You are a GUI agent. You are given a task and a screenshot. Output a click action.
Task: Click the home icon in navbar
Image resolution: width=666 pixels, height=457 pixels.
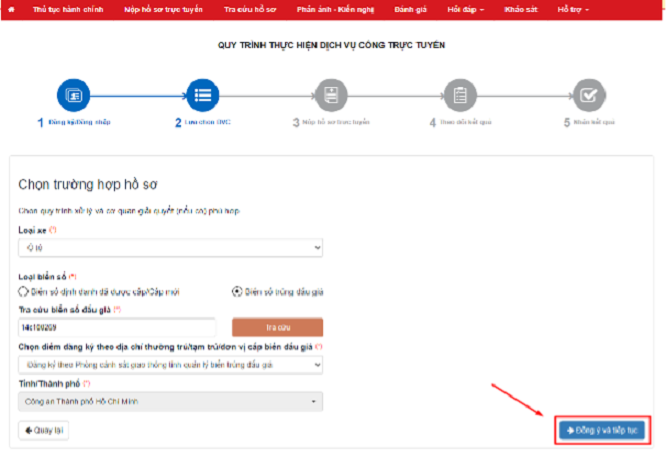pyautogui.click(x=12, y=8)
